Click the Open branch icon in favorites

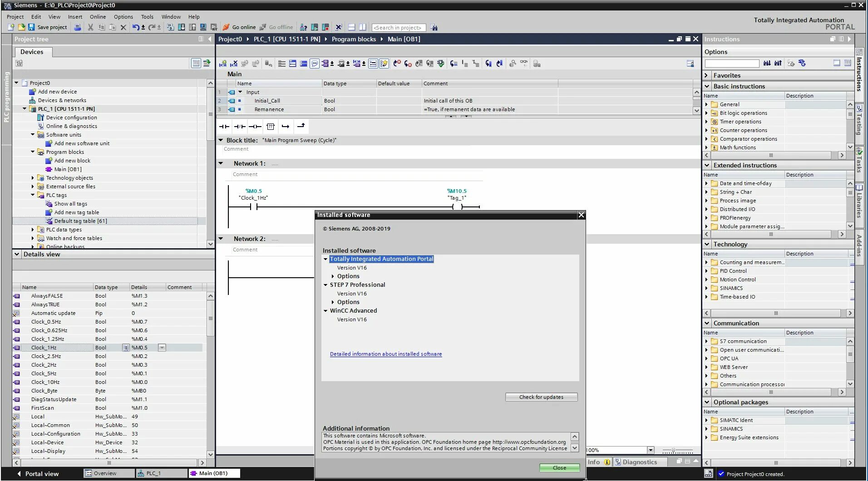286,127
